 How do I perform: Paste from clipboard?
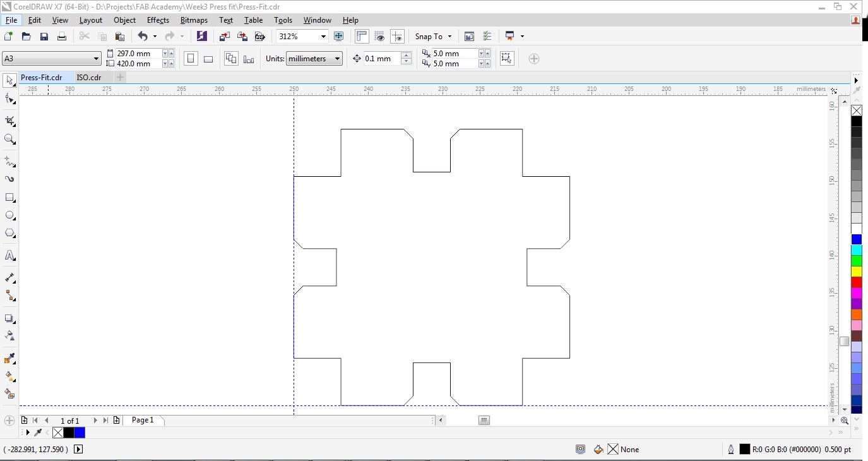[x=120, y=37]
